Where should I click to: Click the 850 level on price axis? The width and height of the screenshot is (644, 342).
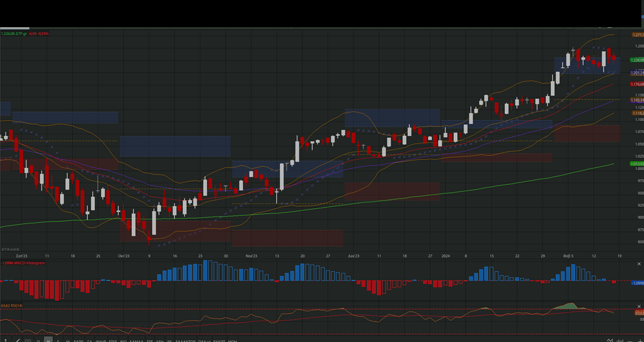coord(640,242)
